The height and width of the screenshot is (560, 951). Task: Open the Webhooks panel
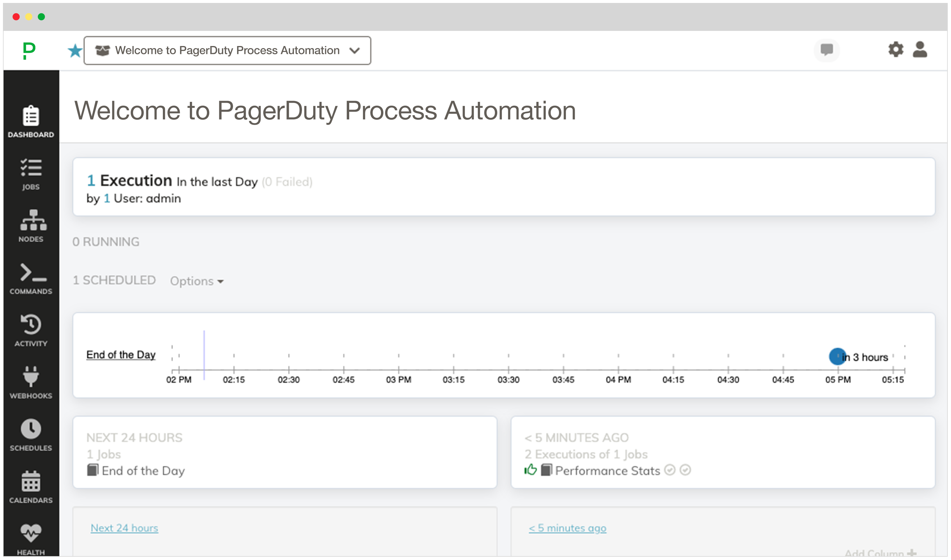coord(31,383)
